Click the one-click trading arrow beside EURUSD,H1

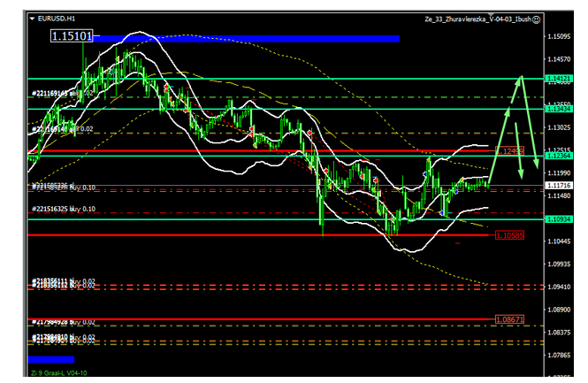point(32,18)
